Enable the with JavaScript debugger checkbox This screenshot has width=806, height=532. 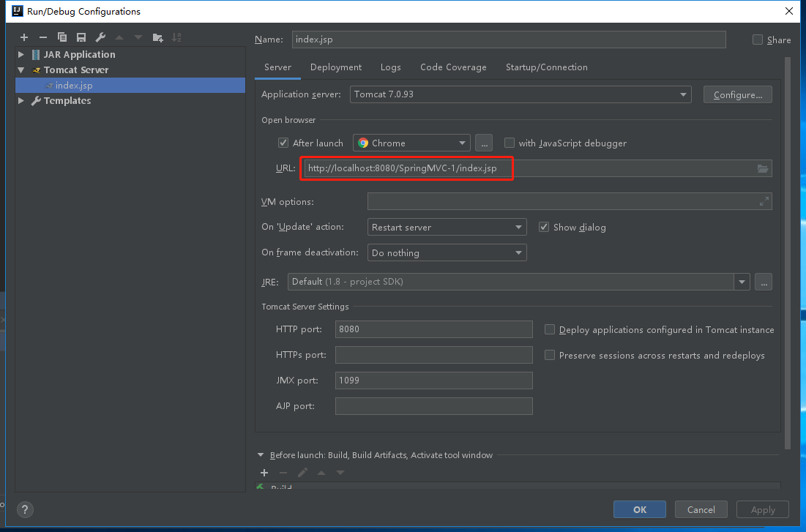click(510, 143)
